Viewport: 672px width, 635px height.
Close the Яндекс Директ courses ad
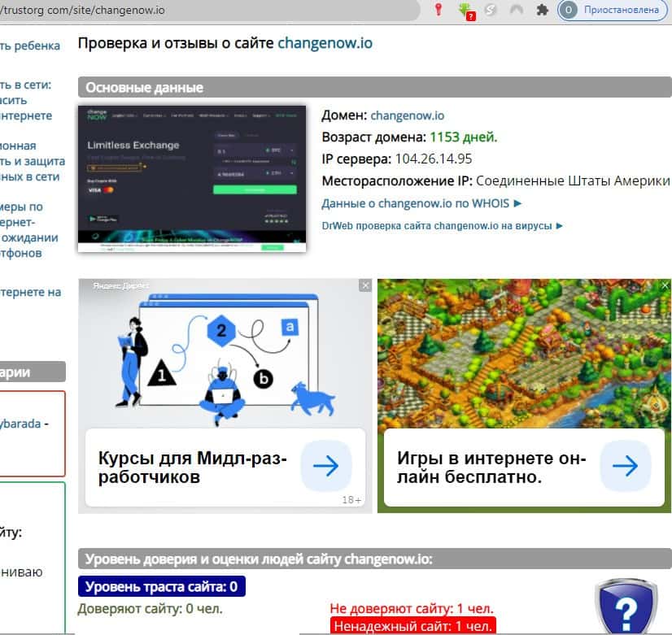(x=365, y=285)
